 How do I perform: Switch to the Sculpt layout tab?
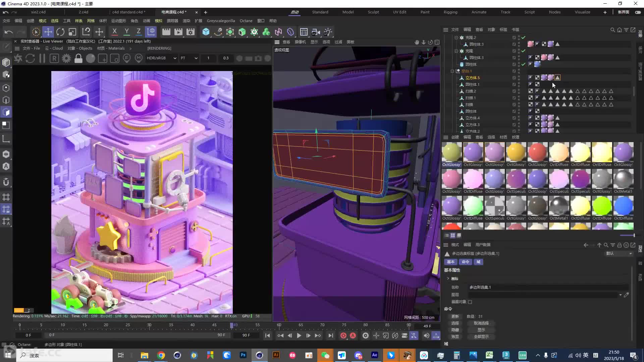click(373, 12)
